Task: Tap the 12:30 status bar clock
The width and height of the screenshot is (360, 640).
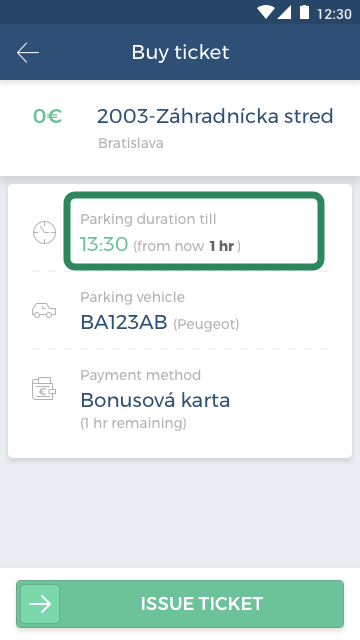Action: [334, 14]
